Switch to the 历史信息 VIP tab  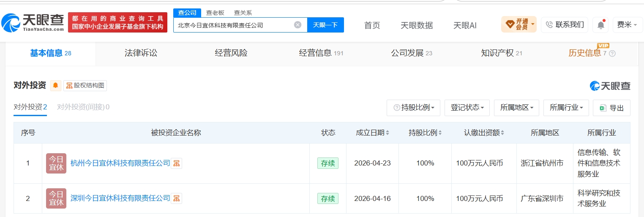click(587, 53)
